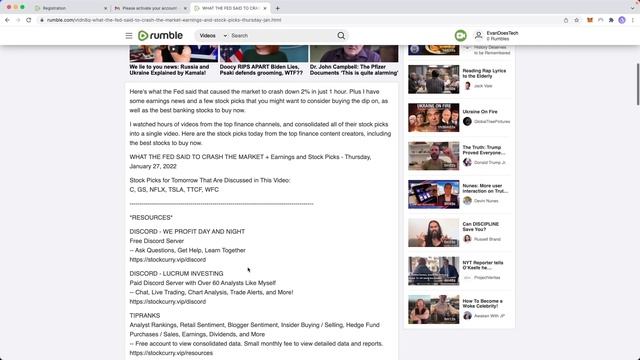Go back with the browser back arrow

point(7,20)
